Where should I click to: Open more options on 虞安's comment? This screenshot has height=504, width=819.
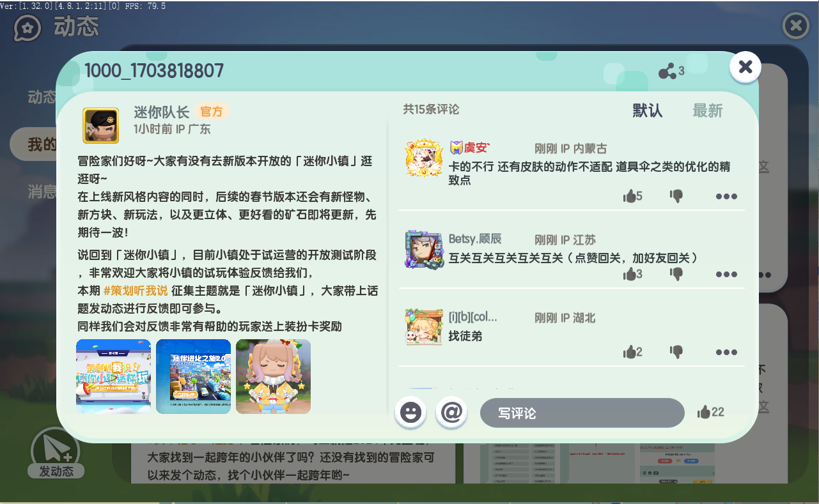tap(726, 197)
